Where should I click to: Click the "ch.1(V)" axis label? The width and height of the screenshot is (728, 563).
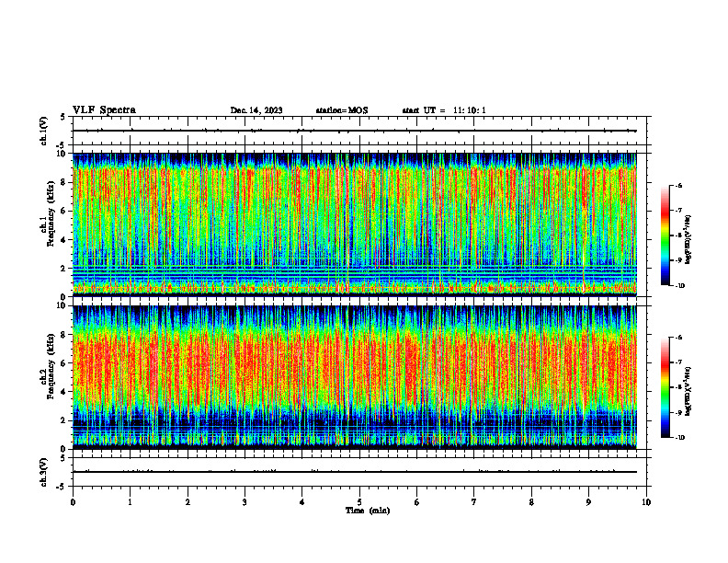pos(43,131)
